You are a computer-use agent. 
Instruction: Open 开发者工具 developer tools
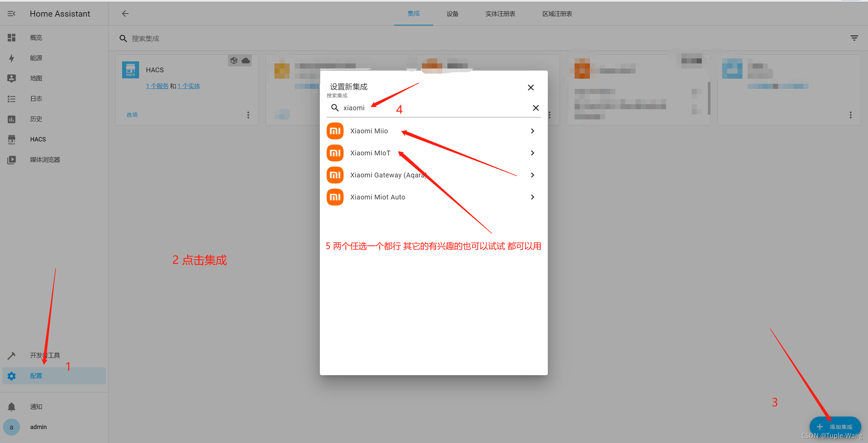coord(45,355)
